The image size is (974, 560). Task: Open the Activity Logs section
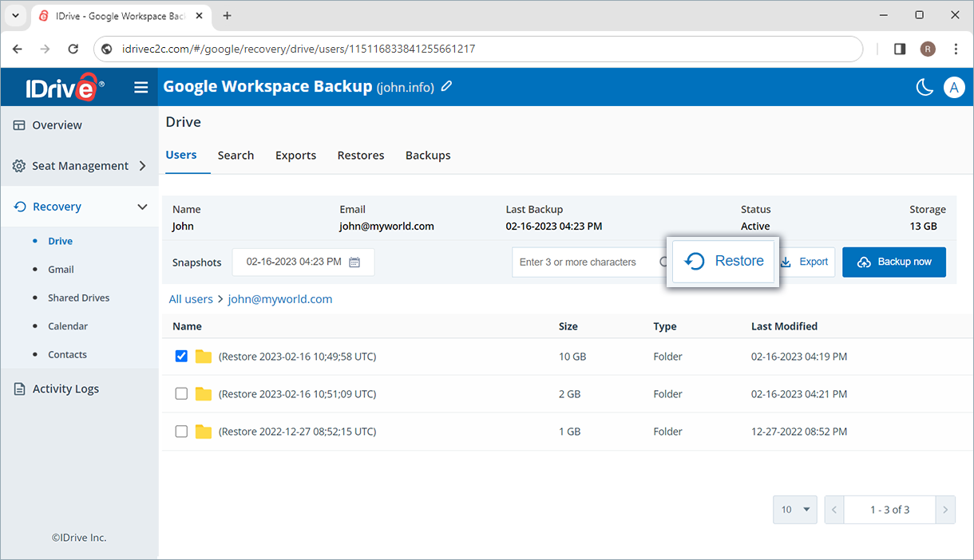pyautogui.click(x=64, y=388)
